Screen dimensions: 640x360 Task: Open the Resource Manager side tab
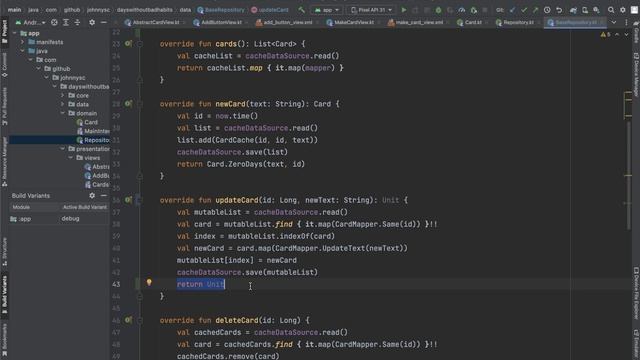pyautogui.click(x=4, y=162)
